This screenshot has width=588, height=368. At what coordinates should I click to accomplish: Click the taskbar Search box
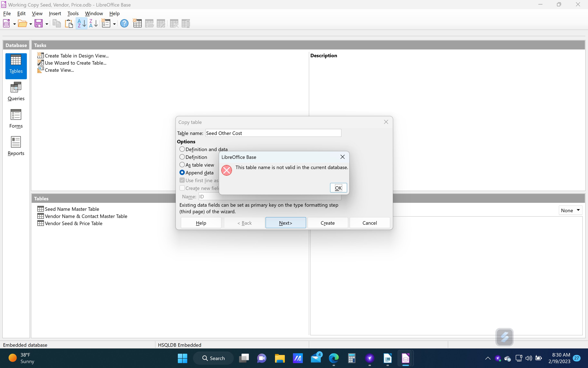[213, 358]
